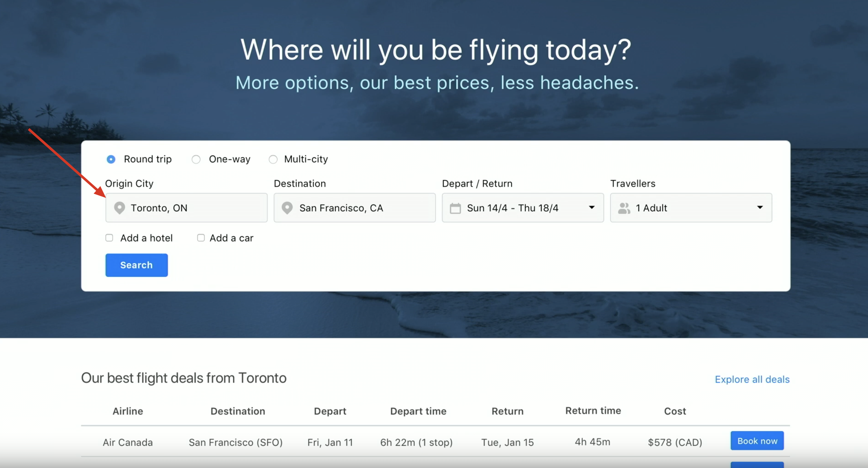The height and width of the screenshot is (468, 868).
Task: Enable the Add a hotel checkbox
Action: pos(109,238)
